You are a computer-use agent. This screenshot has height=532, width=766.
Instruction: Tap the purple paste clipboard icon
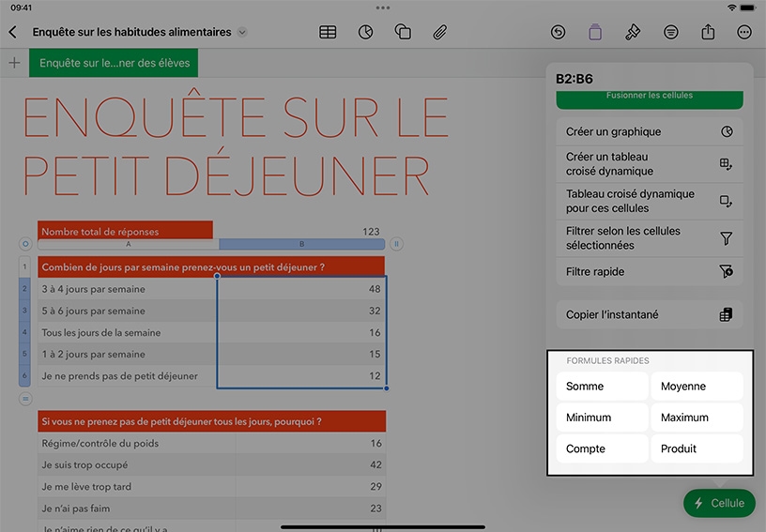(x=595, y=32)
